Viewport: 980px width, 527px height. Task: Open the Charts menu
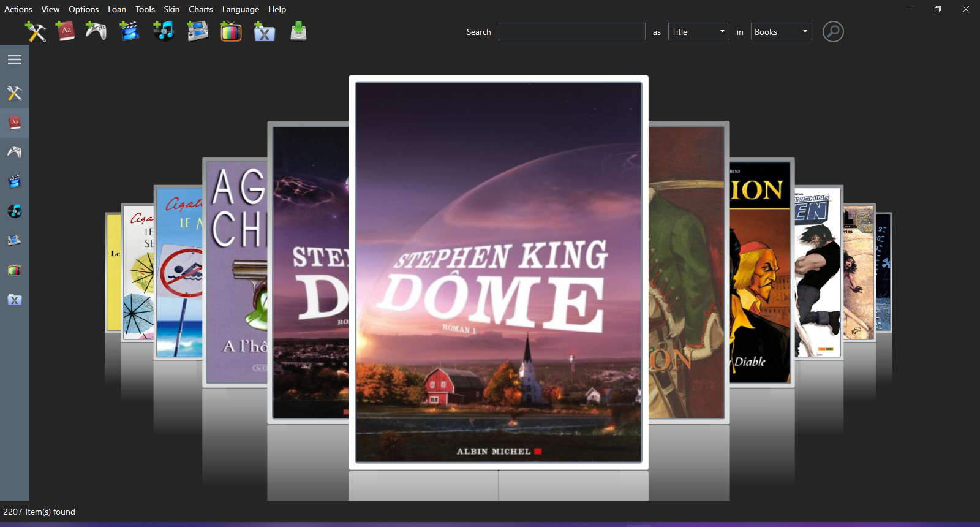click(200, 9)
